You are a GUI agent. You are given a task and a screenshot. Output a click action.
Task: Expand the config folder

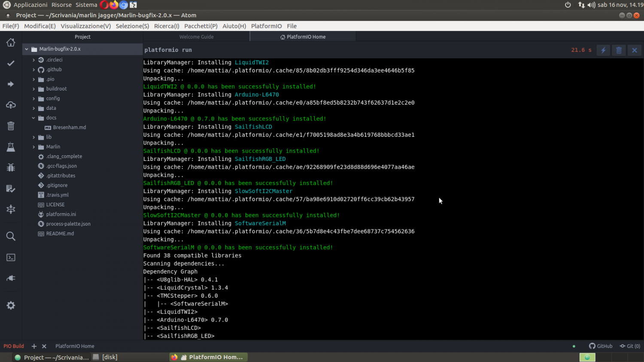34,99
